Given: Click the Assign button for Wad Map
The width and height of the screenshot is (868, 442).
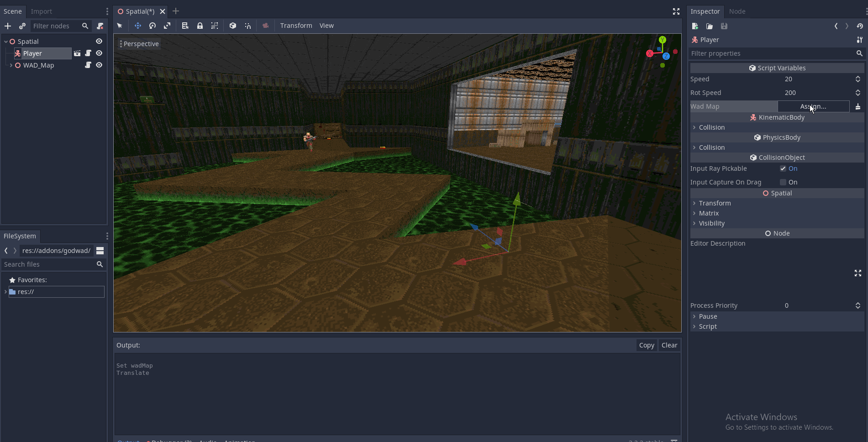Looking at the screenshot, I should point(813,106).
